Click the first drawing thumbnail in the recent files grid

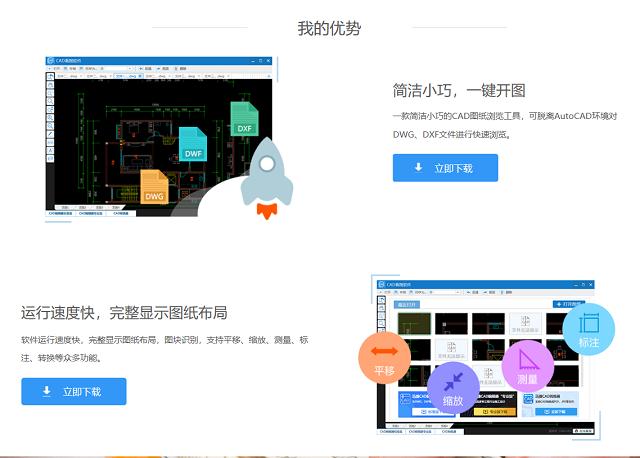pyautogui.click(x=414, y=323)
